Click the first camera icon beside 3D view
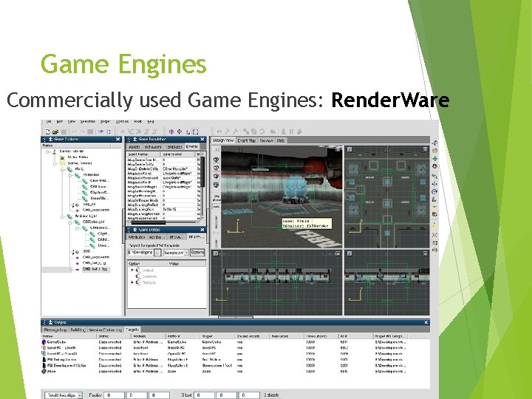This screenshot has height=399, width=532. point(216,160)
